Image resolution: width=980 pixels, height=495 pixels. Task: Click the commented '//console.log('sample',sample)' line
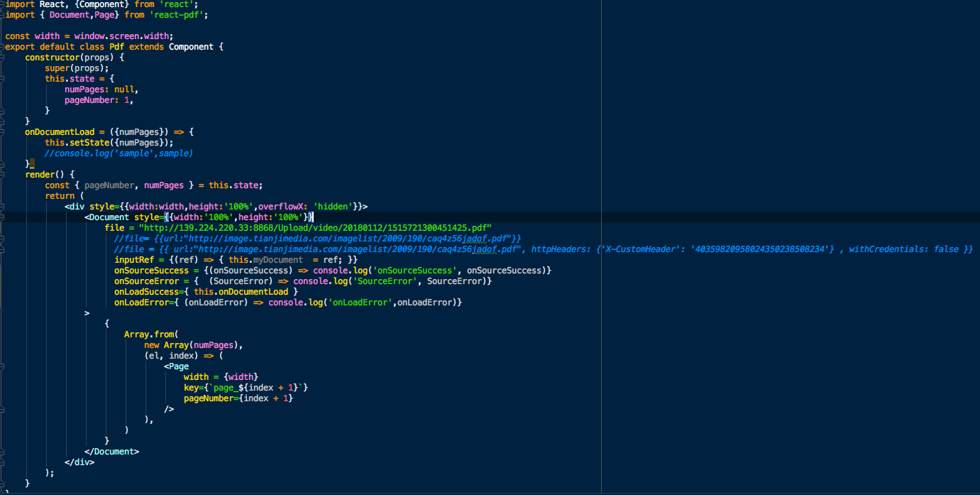coord(119,153)
